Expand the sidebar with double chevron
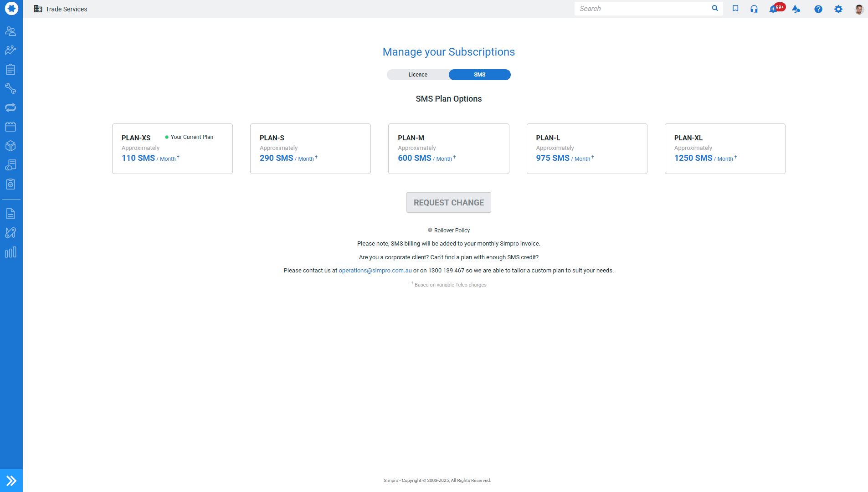Viewport: 868px width, 492px height. pos(11,481)
